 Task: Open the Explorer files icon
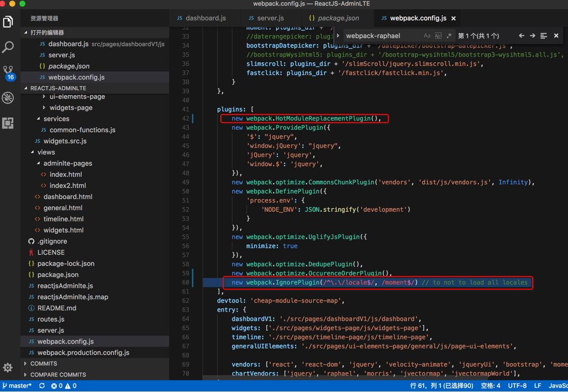pos(8,22)
